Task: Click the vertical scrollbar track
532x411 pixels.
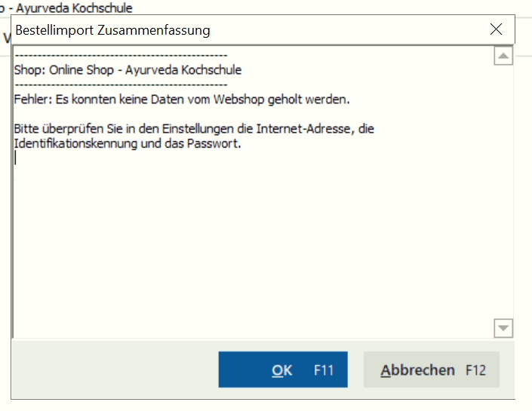Action: click(x=503, y=189)
